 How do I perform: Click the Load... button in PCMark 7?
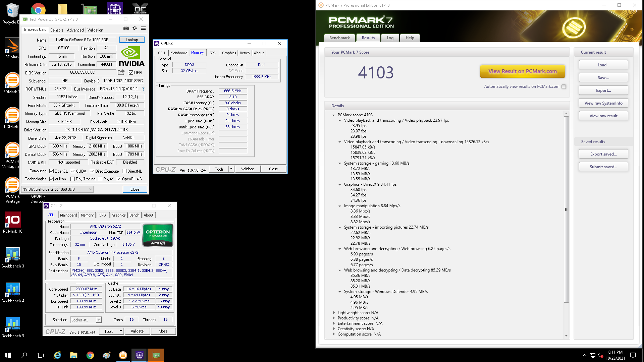603,65
